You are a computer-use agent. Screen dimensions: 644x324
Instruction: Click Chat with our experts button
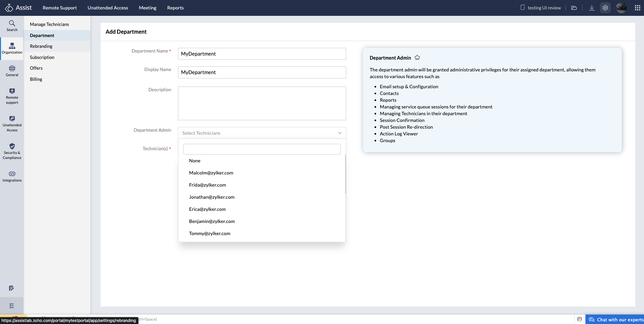coord(616,320)
